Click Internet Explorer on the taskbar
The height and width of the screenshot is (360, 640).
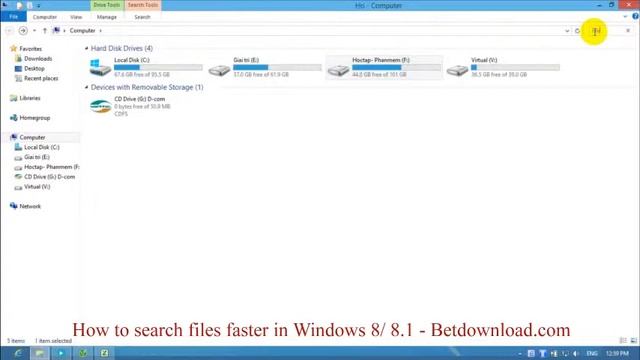coord(18,353)
